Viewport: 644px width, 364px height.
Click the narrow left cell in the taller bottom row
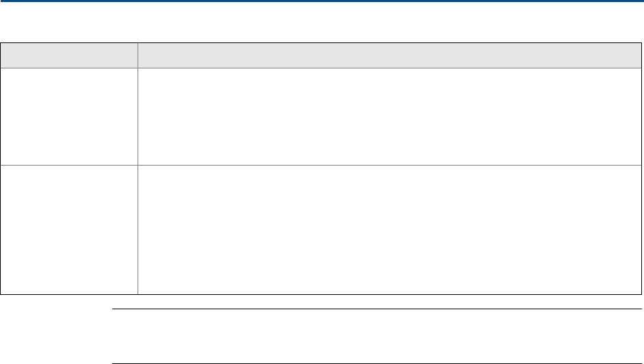69,230
